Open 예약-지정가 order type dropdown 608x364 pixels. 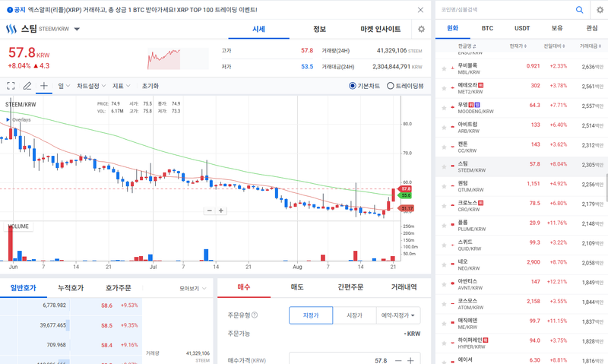tap(398, 315)
